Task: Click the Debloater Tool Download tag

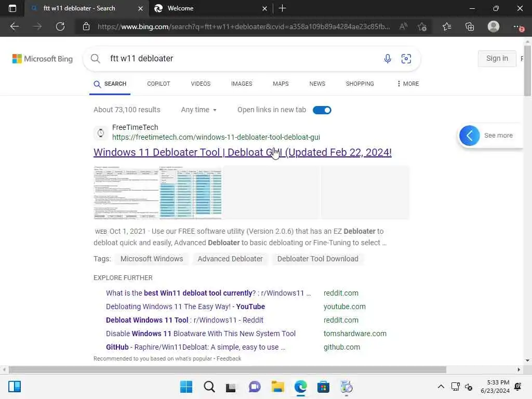Action: pyautogui.click(x=317, y=259)
